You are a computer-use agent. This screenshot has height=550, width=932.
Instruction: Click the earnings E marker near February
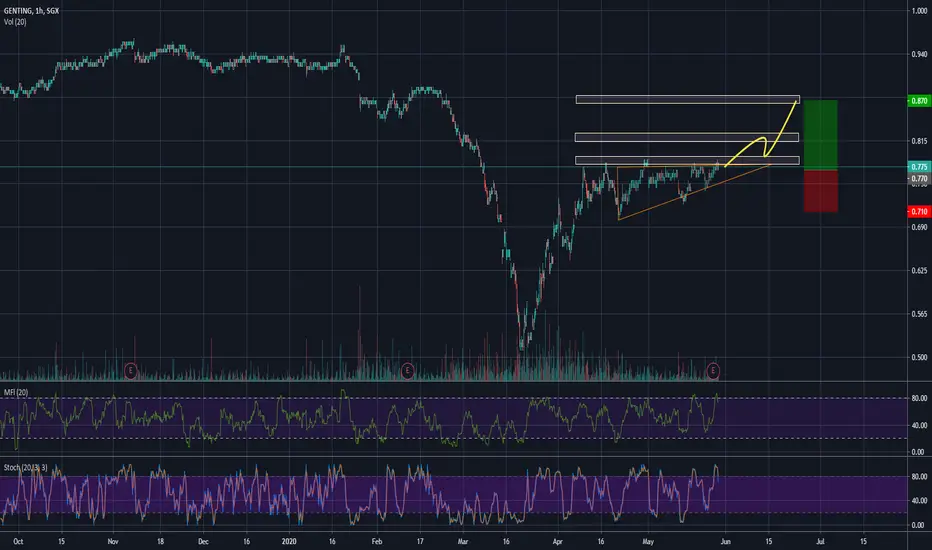pyautogui.click(x=407, y=371)
